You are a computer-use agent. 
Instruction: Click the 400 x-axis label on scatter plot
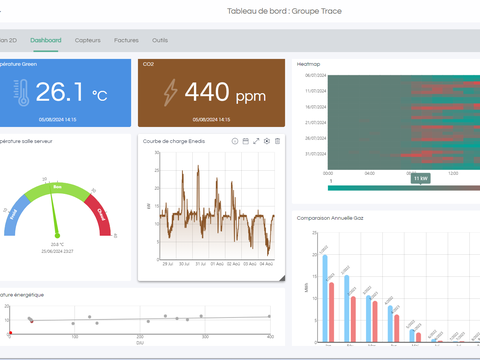[270, 337]
